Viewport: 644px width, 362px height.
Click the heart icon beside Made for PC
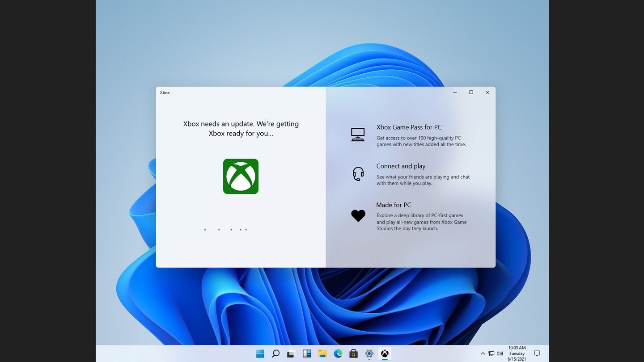pyautogui.click(x=358, y=215)
